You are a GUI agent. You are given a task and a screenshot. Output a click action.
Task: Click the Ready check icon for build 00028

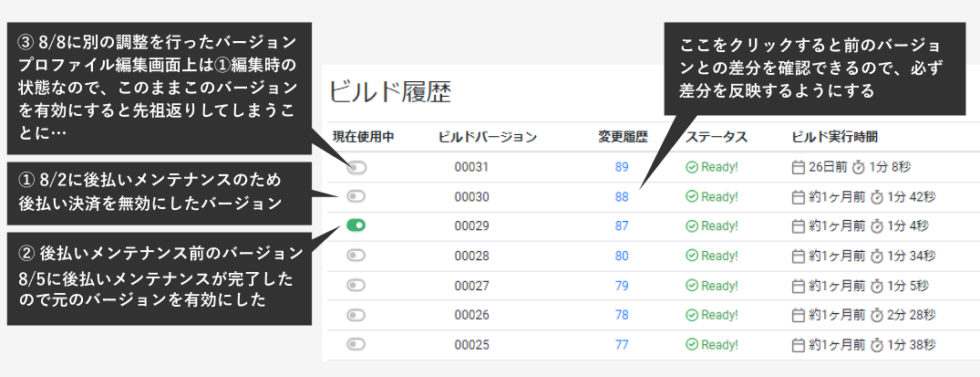(692, 256)
